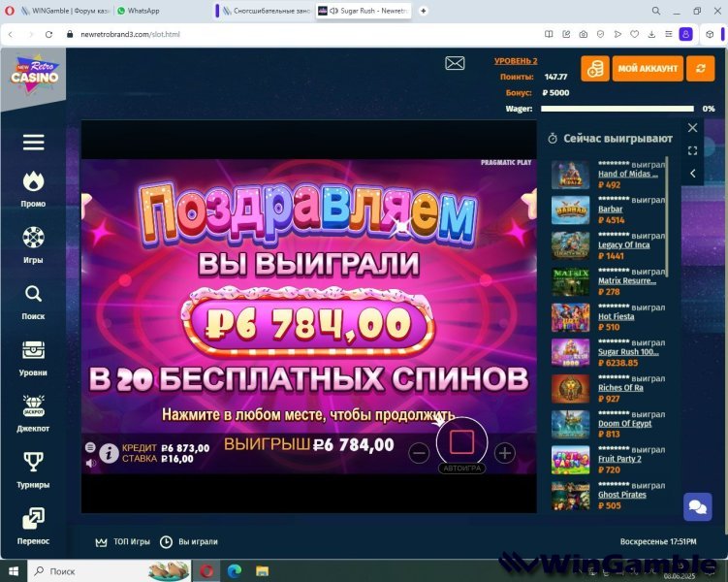Click Doom Of Egypt thumbnail
Screen dimensions: 728x582
(570, 424)
